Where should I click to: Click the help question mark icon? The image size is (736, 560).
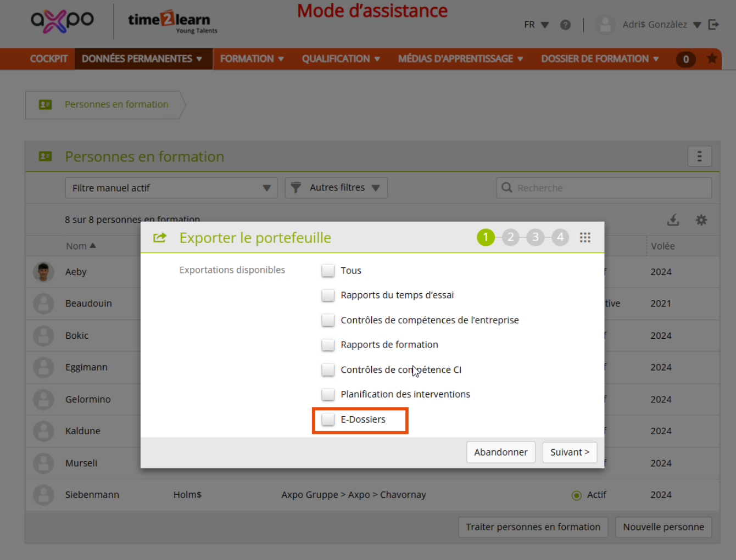coord(565,25)
